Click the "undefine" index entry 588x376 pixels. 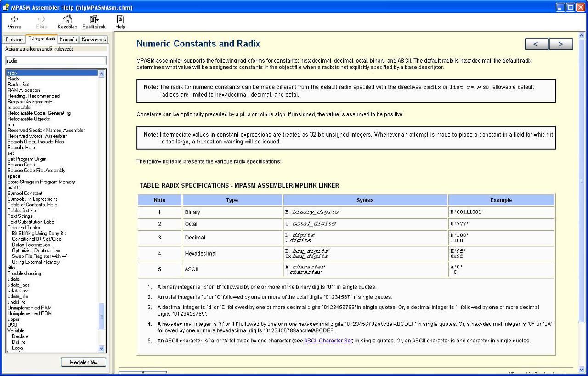(x=17, y=302)
